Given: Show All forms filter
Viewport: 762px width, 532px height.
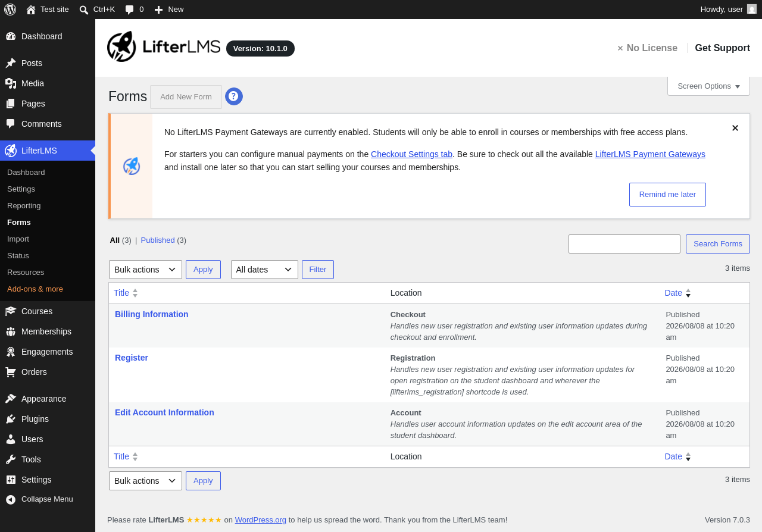Looking at the screenshot, I should (115, 240).
